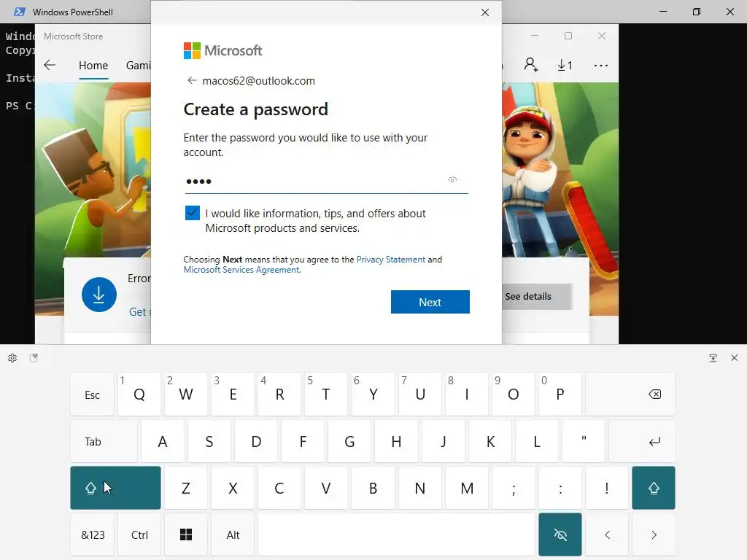Click the blue download circle icon
Screen dimensions: 747x560
click(99, 295)
